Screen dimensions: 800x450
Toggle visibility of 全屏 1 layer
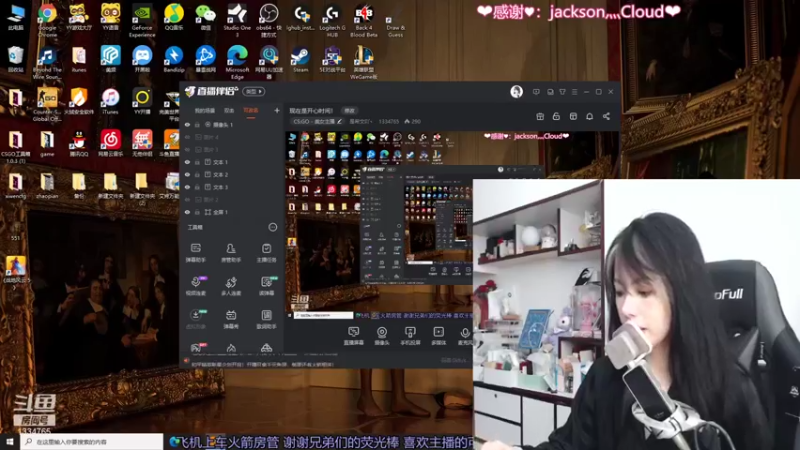187,212
